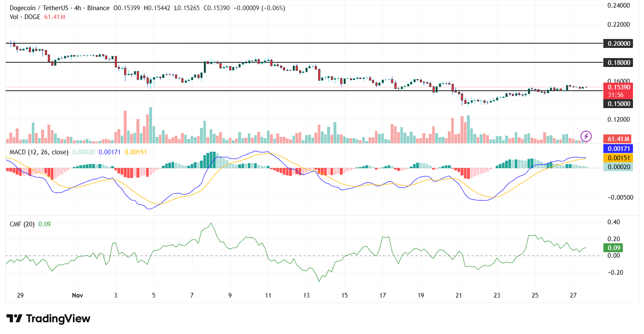Click the 0.18000 horizontal line price label
Viewport: 644px width, 334px height.
pyautogui.click(x=619, y=62)
